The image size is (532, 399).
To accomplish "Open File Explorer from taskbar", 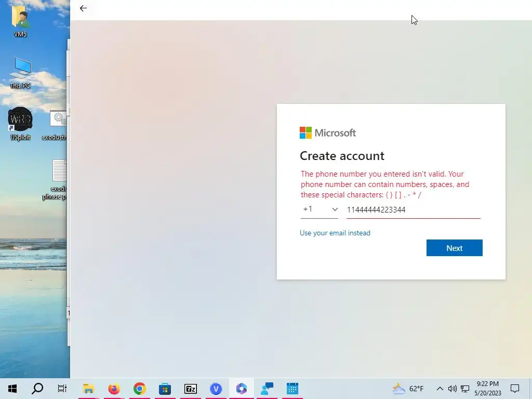I will point(88,389).
